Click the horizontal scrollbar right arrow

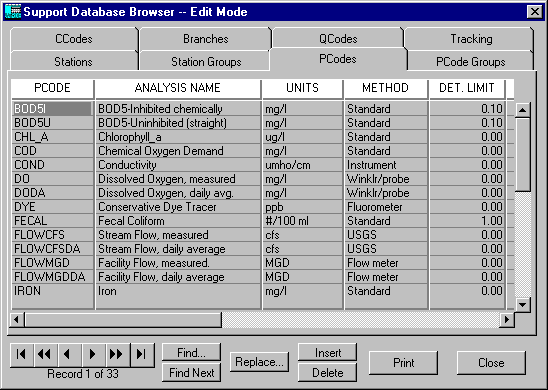(507, 319)
